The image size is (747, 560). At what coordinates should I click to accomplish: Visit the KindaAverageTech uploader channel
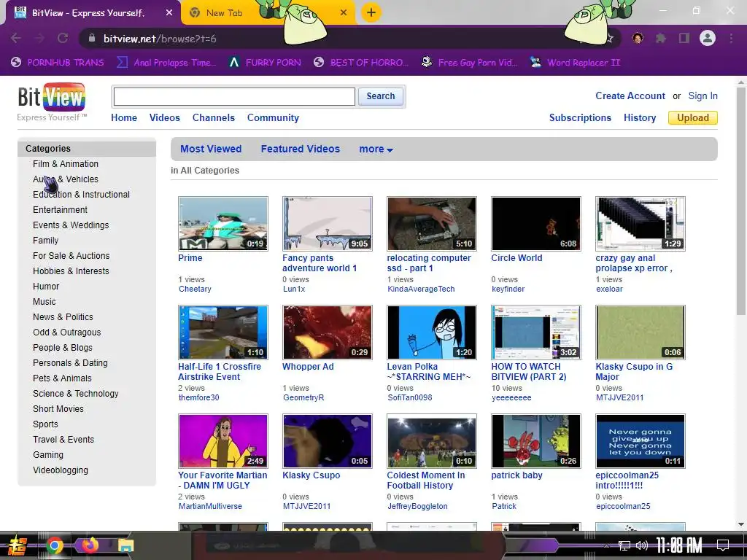pos(421,289)
